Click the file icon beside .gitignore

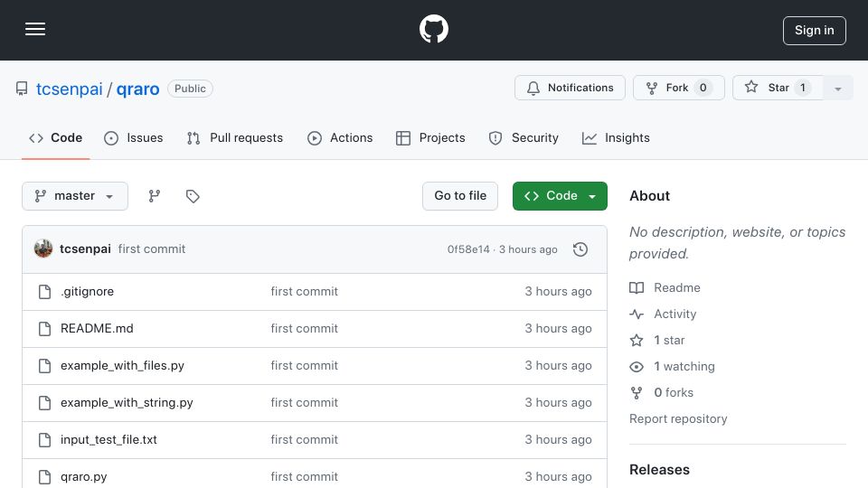point(45,292)
